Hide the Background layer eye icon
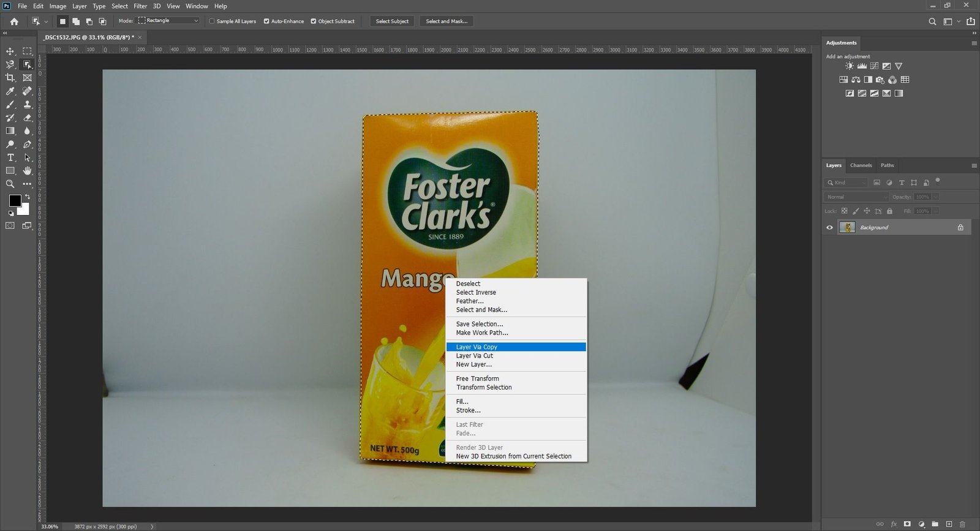The width and height of the screenshot is (980, 531). pyautogui.click(x=829, y=228)
